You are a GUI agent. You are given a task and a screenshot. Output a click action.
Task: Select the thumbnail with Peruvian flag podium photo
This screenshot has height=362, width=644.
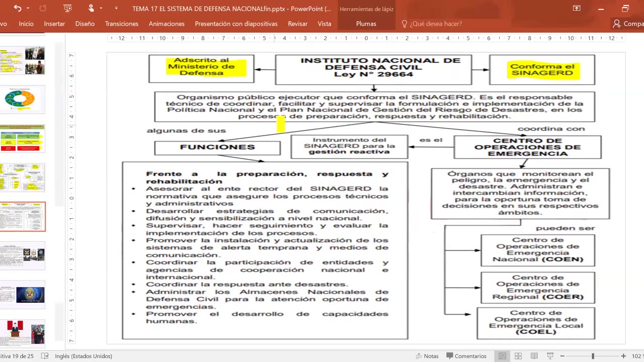(23, 334)
